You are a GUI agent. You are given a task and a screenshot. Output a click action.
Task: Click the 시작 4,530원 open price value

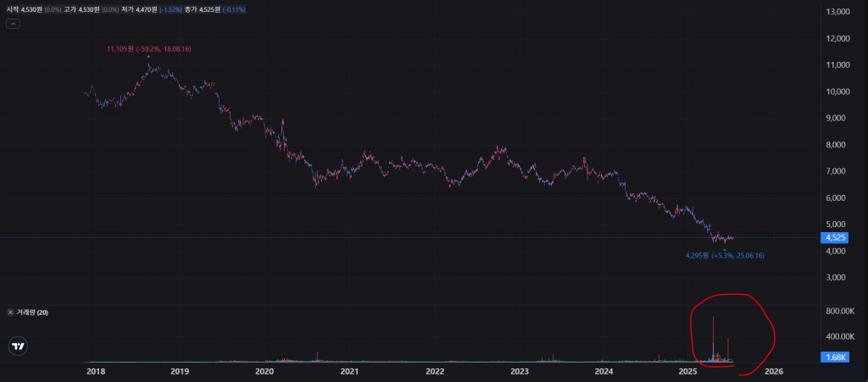tap(32, 9)
